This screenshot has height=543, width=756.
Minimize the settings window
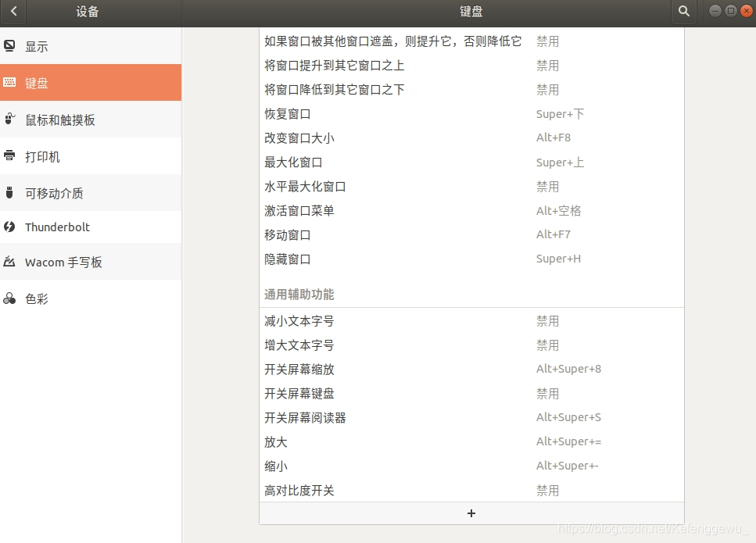715,11
